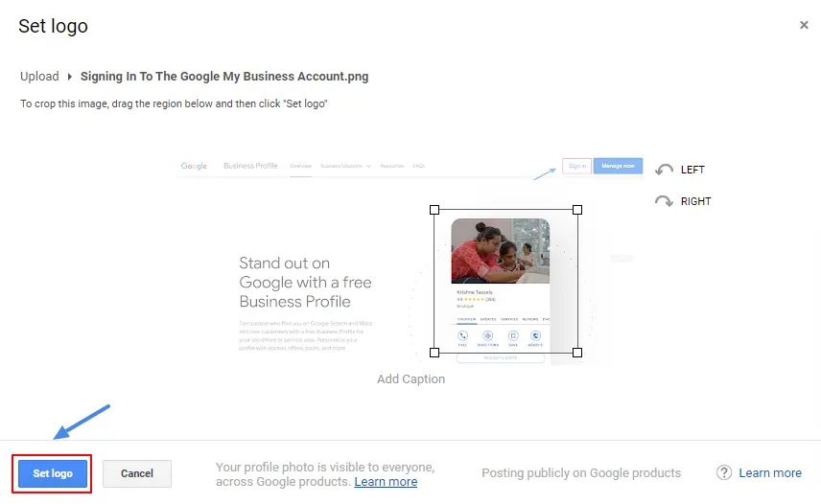Click the help question mark icon
Image resolution: width=821 pixels, height=504 pixels.
724,473
